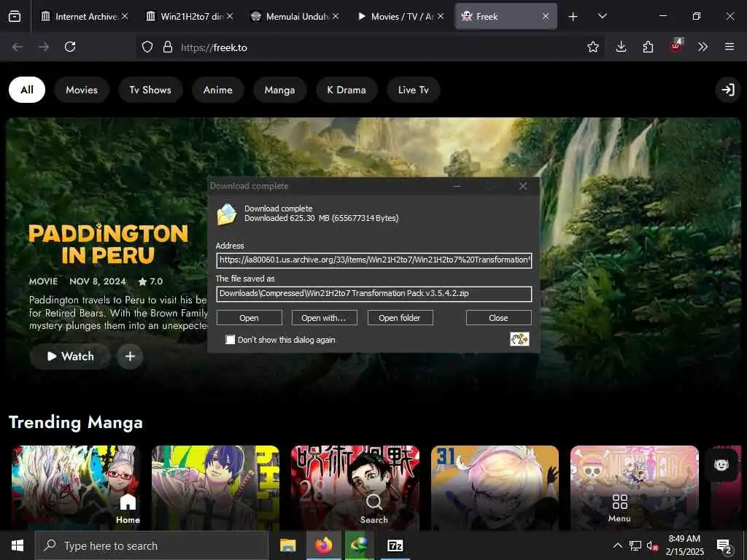
Task: Add Paddington in Peru to watchlist
Action: pos(130,356)
